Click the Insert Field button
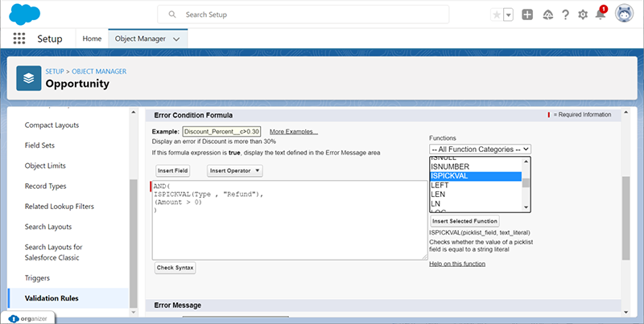This screenshot has height=324, width=644. pyautogui.click(x=172, y=170)
